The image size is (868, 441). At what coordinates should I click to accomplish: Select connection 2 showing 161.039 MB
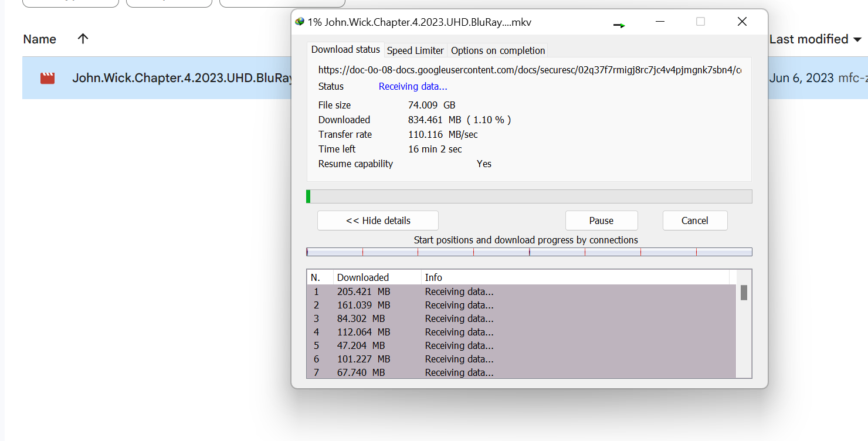click(521, 305)
